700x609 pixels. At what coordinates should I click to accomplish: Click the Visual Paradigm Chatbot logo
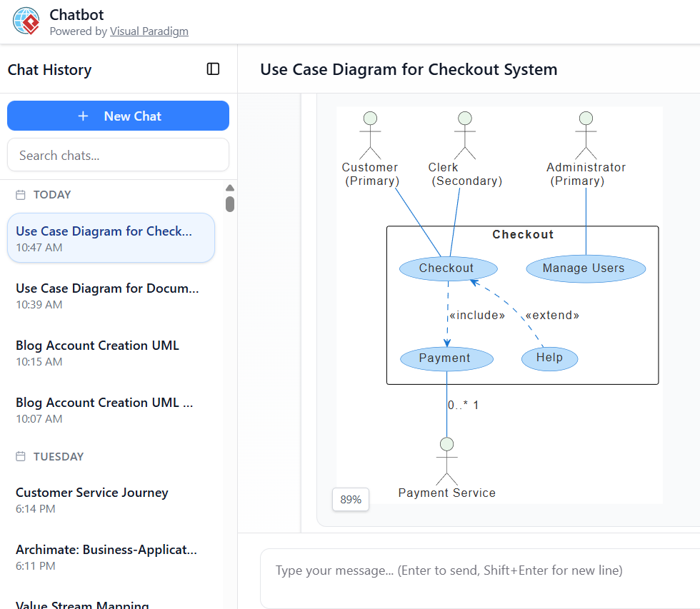(26, 21)
